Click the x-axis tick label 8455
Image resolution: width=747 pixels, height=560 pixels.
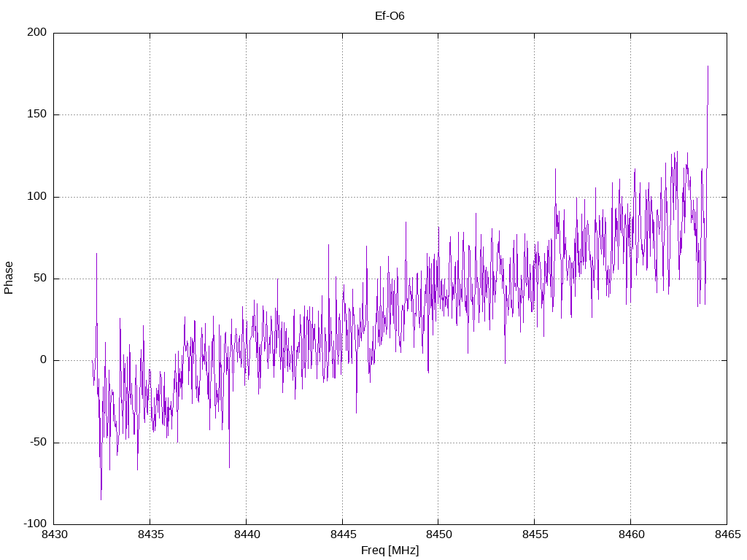point(535,534)
